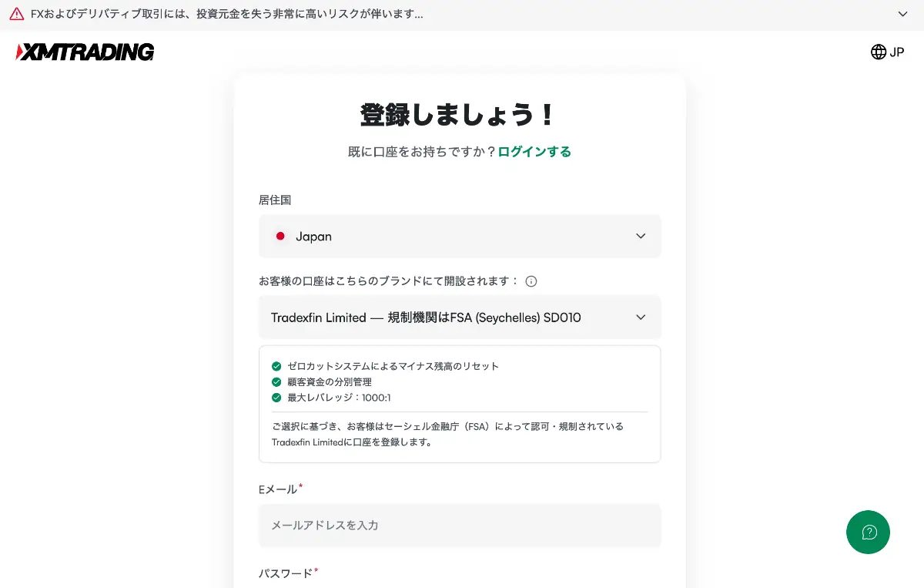Screen dimensions: 924x588
Task: Open the Japan country of residence dropdown
Action: (x=460, y=236)
